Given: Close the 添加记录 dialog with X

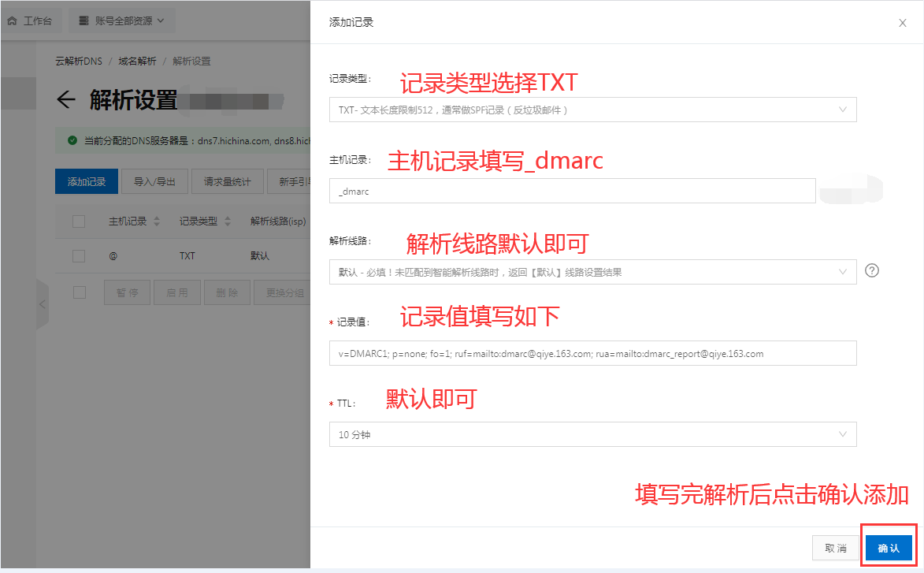Looking at the screenshot, I should click(x=903, y=23).
